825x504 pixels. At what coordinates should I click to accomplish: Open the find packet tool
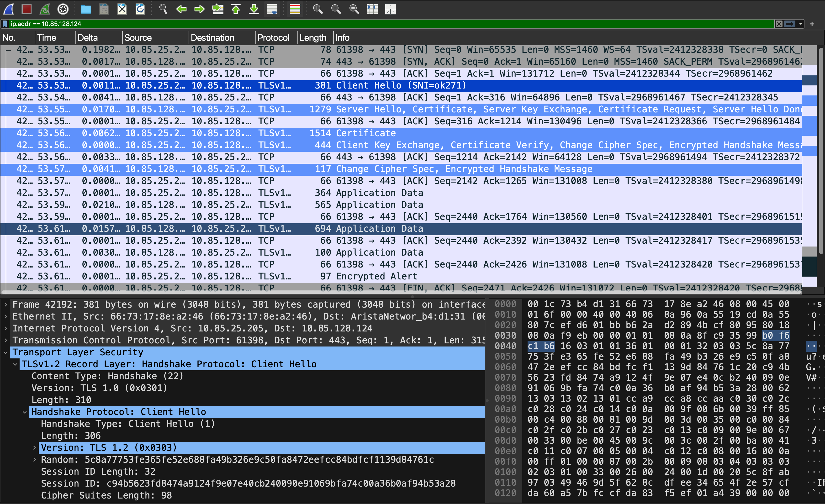tap(163, 9)
